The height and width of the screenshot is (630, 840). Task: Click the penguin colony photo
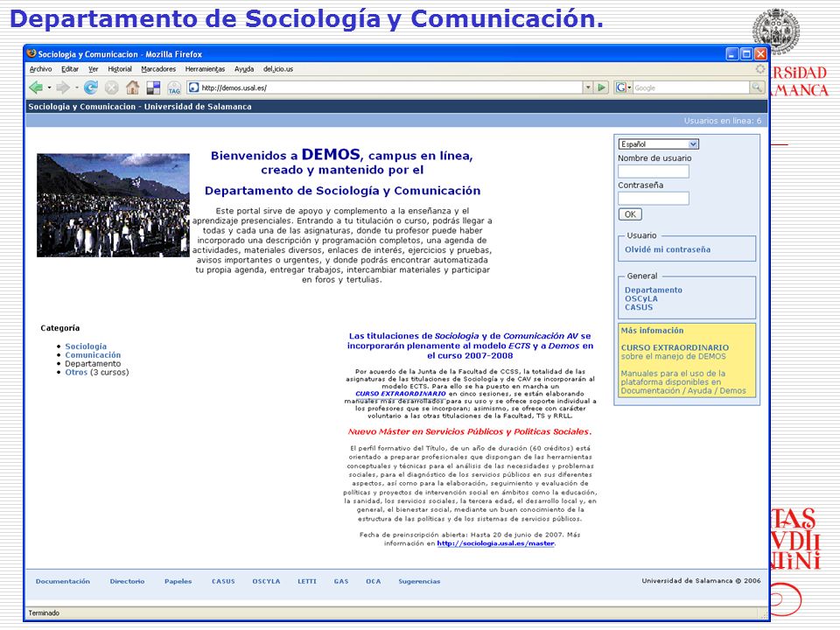(113, 205)
